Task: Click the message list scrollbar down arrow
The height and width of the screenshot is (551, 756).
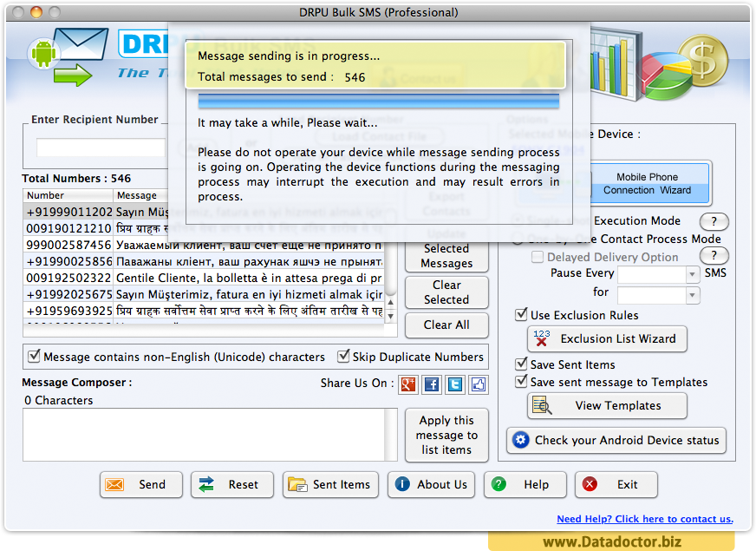Action: pyautogui.click(x=390, y=316)
